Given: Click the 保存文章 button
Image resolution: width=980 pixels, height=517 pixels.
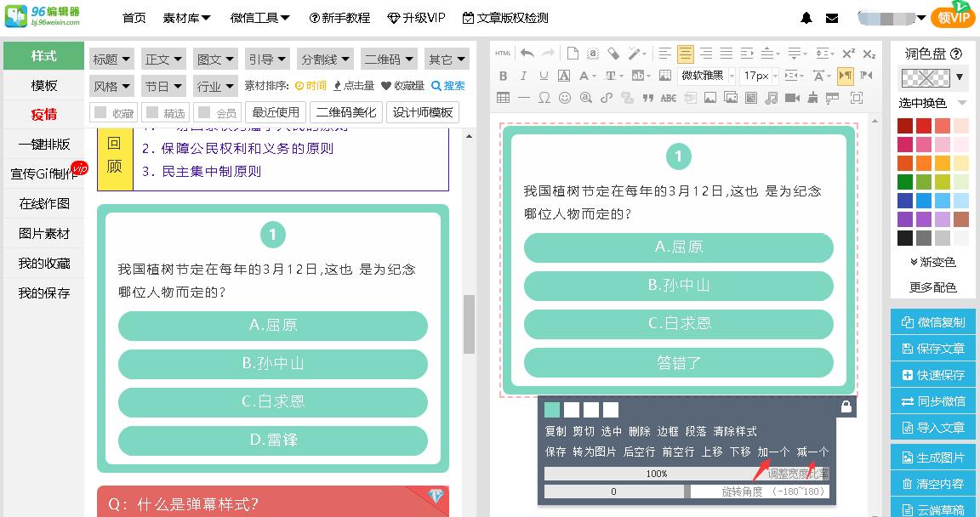Looking at the screenshot, I should click(932, 348).
